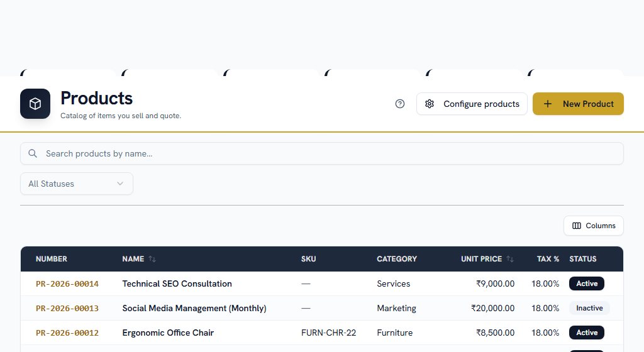
Task: Click the catalog description subtitle
Action: [x=121, y=116]
